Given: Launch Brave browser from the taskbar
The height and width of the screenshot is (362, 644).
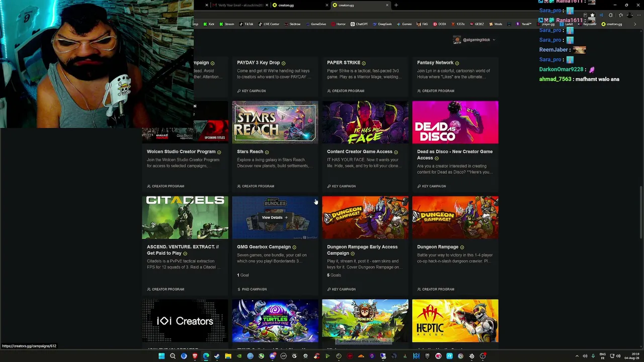Looking at the screenshot, I should [195, 356].
